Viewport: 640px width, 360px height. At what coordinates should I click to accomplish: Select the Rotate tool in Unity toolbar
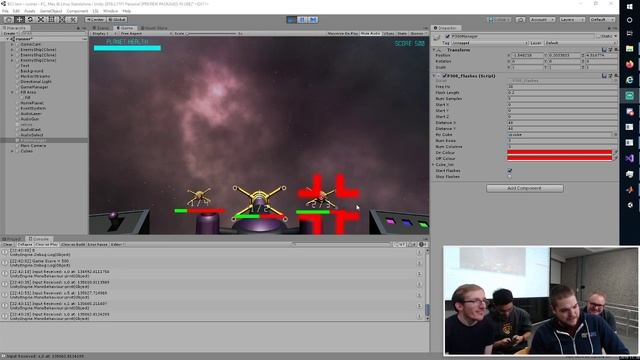[30, 19]
